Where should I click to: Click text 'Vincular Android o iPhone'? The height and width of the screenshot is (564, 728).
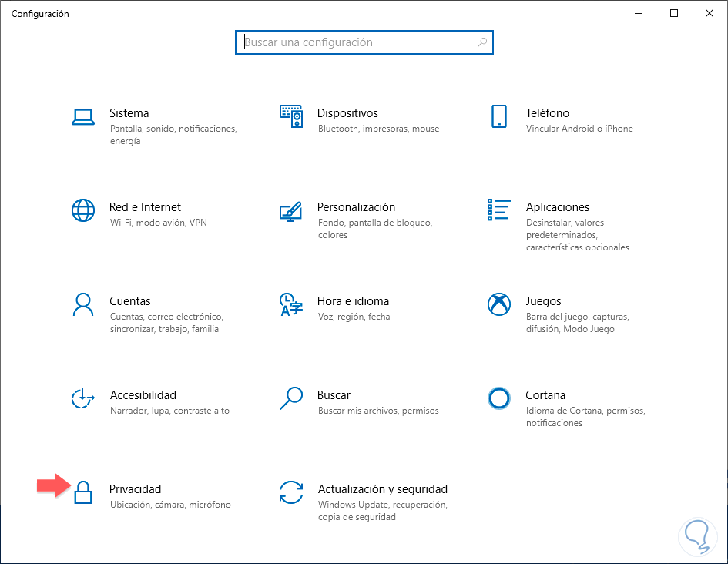[579, 129]
